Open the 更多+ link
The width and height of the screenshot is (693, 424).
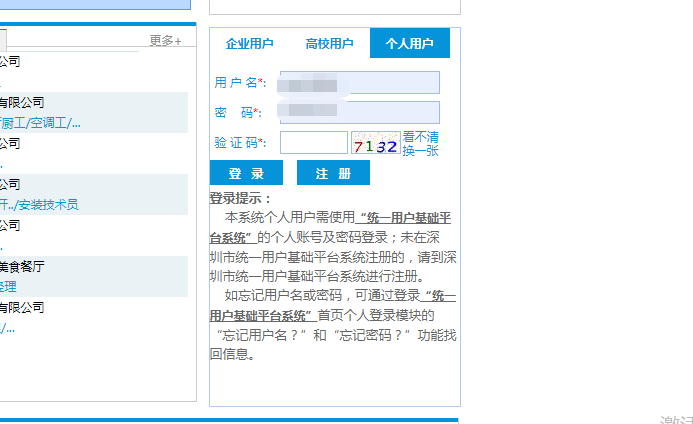(165, 41)
